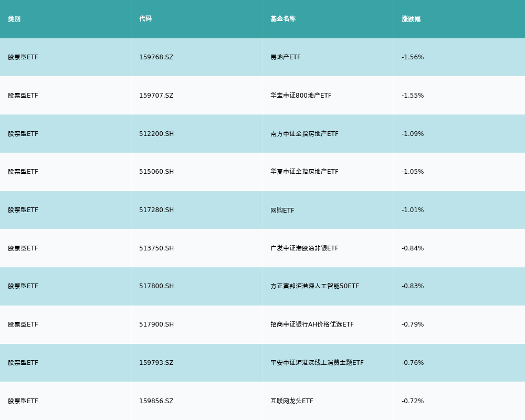
Task: Click the 涨跌幅 column header
Action: click(x=411, y=19)
